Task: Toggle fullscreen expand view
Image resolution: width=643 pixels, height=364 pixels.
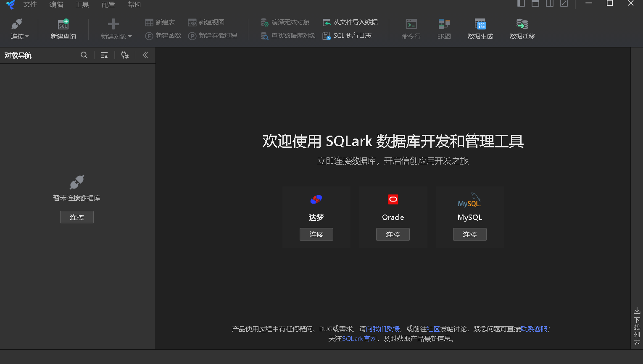Action: click(x=564, y=3)
